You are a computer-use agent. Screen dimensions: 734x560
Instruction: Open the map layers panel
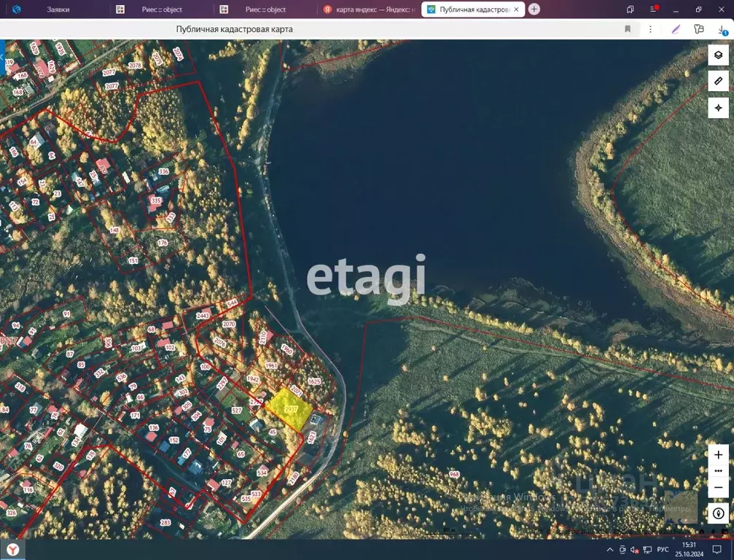718,55
